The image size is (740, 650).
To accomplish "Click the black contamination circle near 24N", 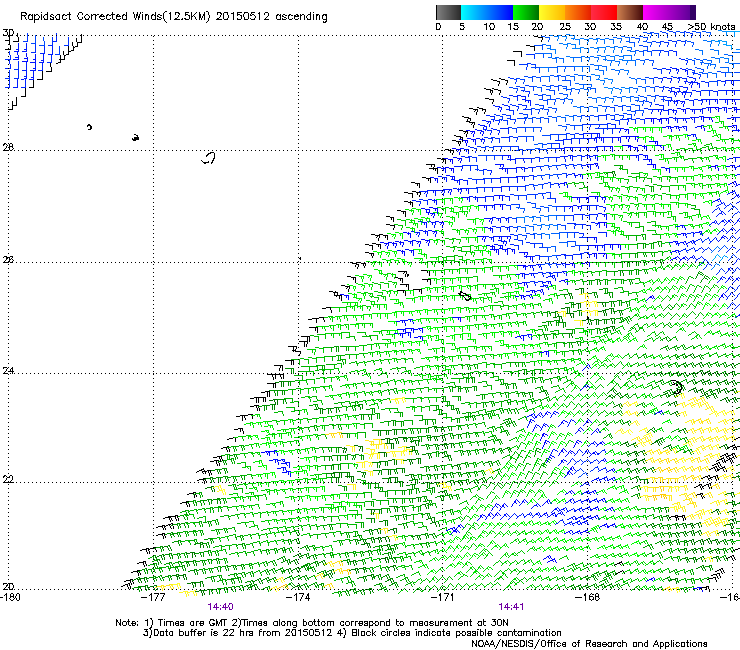I will pyautogui.click(x=677, y=388).
